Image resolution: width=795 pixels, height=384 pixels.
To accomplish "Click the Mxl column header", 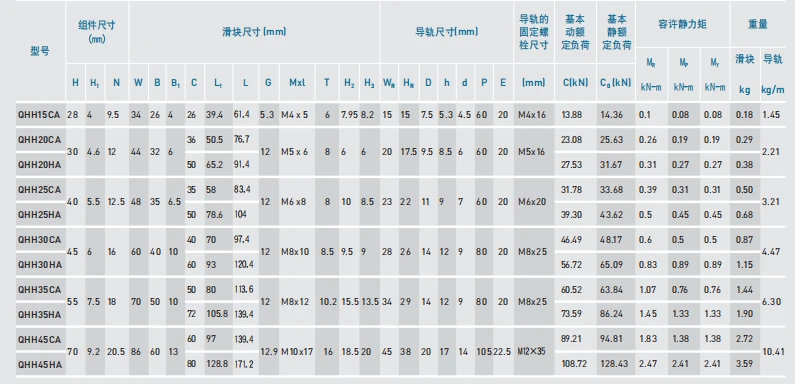I will pyautogui.click(x=297, y=82).
